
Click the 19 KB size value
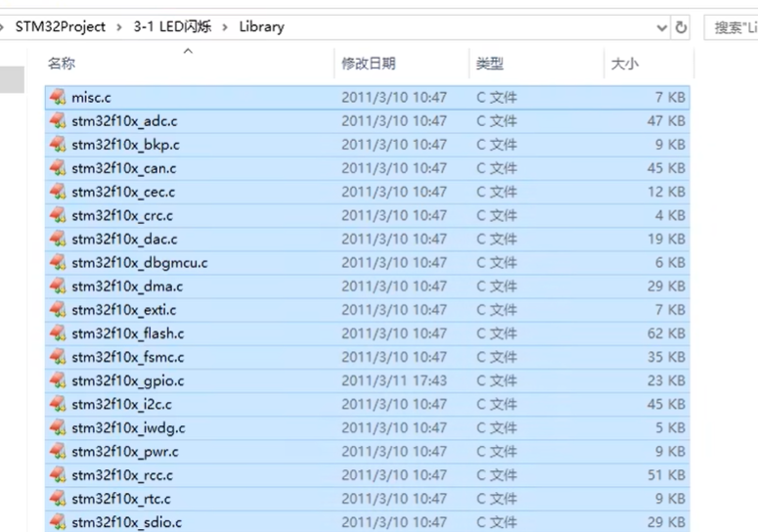666,239
